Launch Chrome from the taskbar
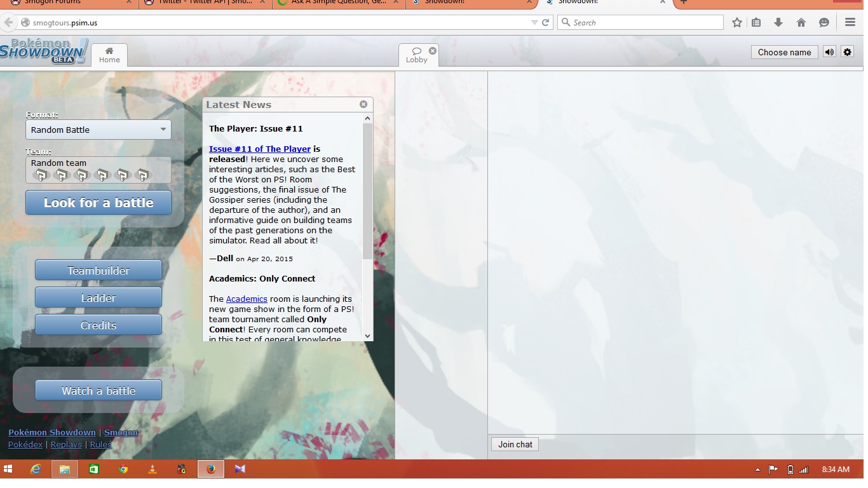 123,469
